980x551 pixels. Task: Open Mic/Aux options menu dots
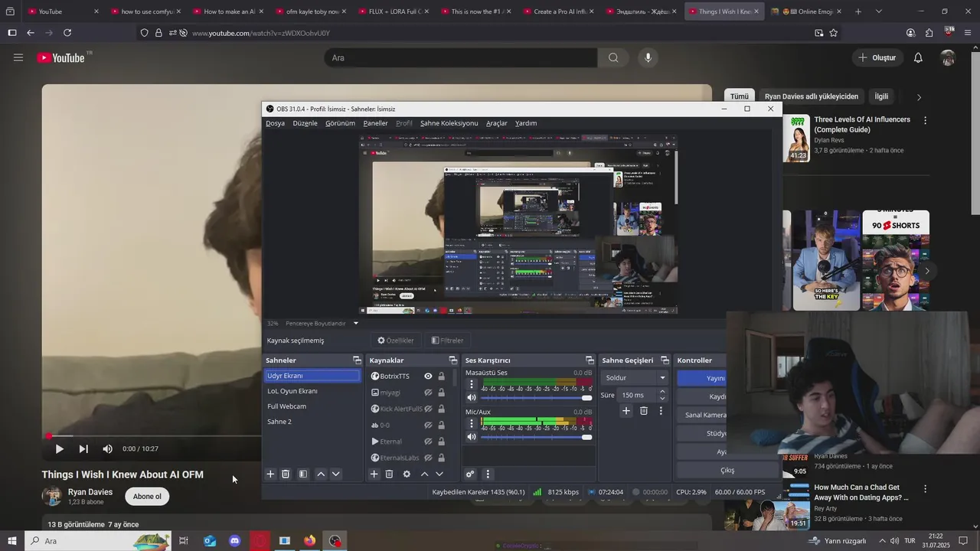pos(472,424)
